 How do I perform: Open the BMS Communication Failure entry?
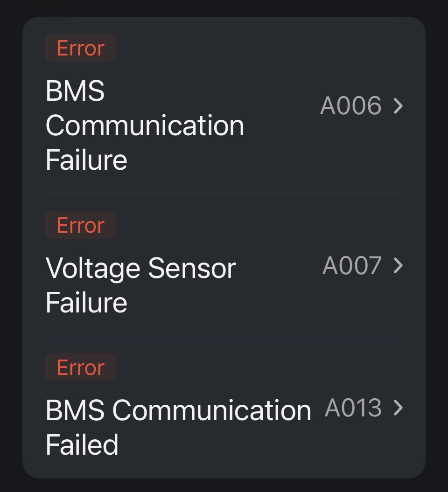point(145,125)
